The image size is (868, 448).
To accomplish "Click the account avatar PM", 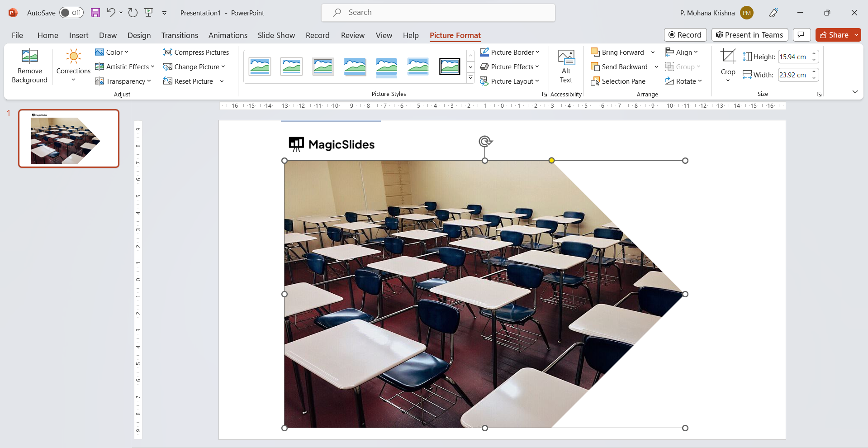I will 747,13.
